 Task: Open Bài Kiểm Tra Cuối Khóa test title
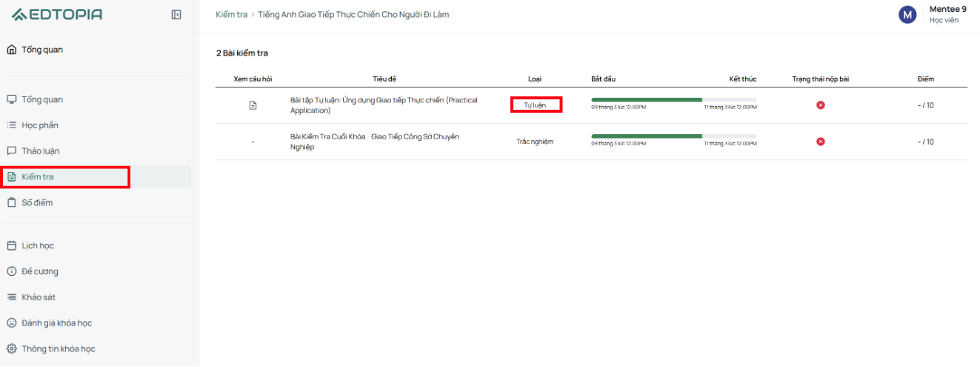[375, 142]
